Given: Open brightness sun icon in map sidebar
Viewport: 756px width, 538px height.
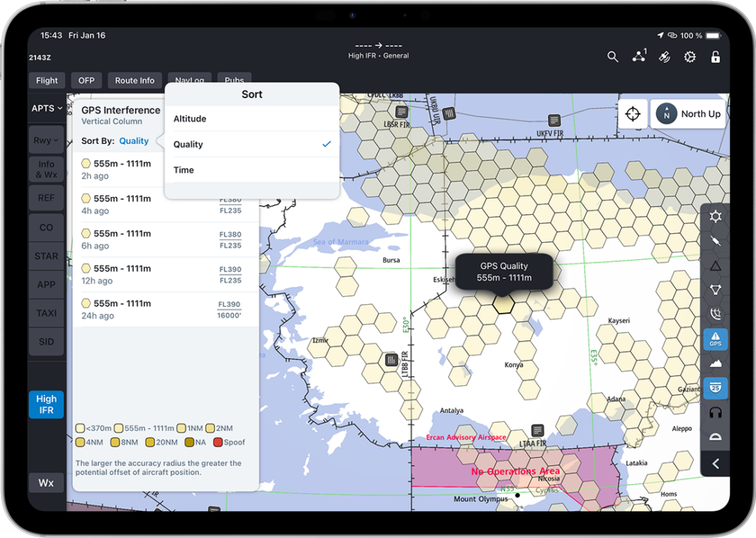Looking at the screenshot, I should (715, 216).
